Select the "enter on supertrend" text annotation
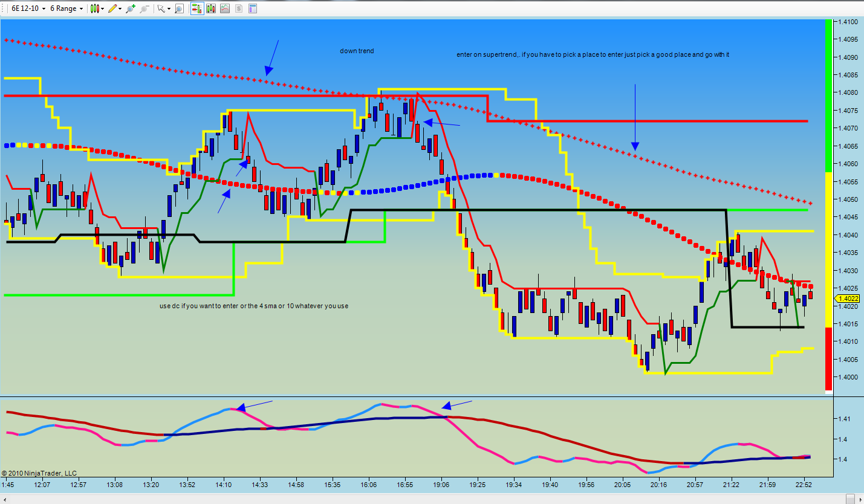This screenshot has width=864, height=504. (593, 54)
